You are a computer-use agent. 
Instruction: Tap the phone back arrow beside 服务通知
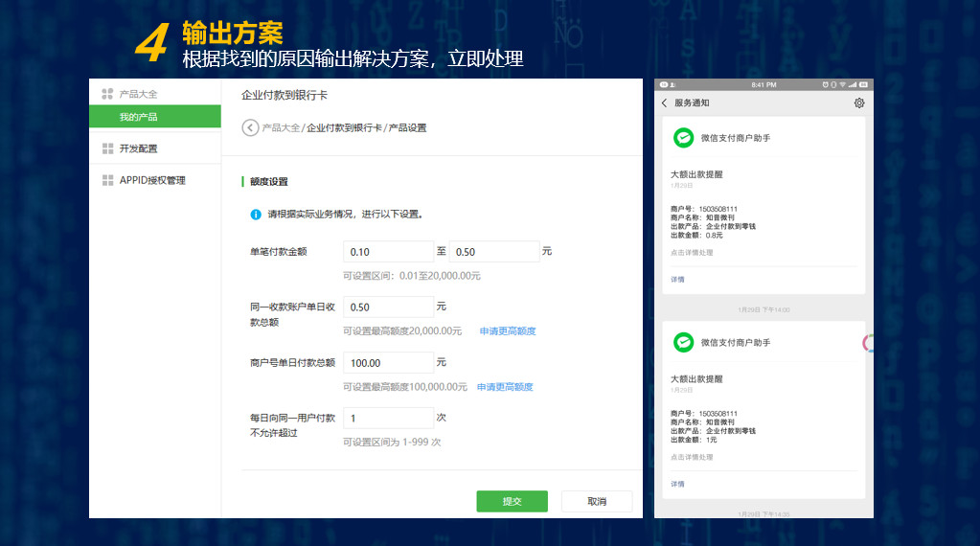pyautogui.click(x=665, y=103)
